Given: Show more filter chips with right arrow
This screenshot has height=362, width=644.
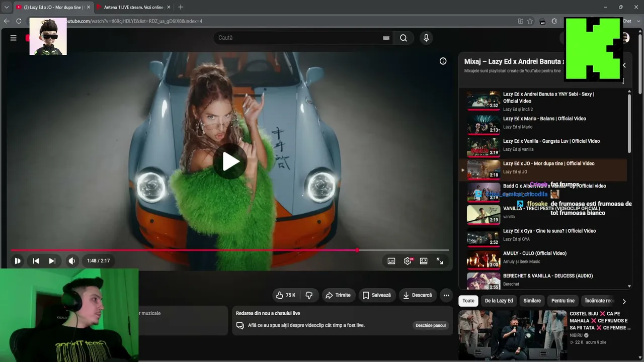Looking at the screenshot, I should pyautogui.click(x=624, y=301).
